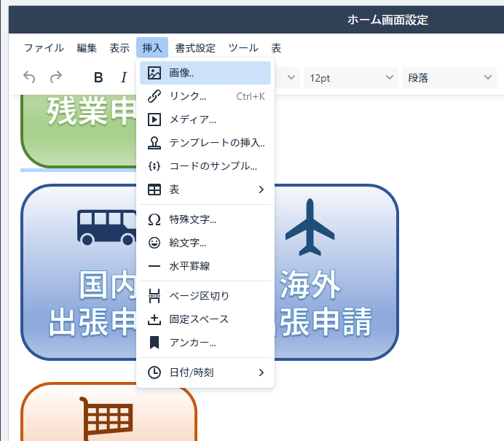Open the 12pt font size dropdown
Image resolution: width=504 pixels, height=441 pixels.
tap(351, 77)
